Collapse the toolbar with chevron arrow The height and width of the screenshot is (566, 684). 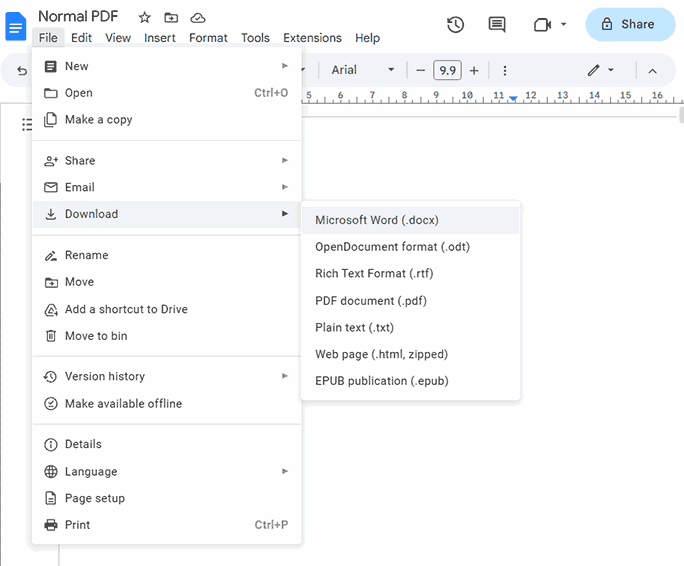pos(652,71)
